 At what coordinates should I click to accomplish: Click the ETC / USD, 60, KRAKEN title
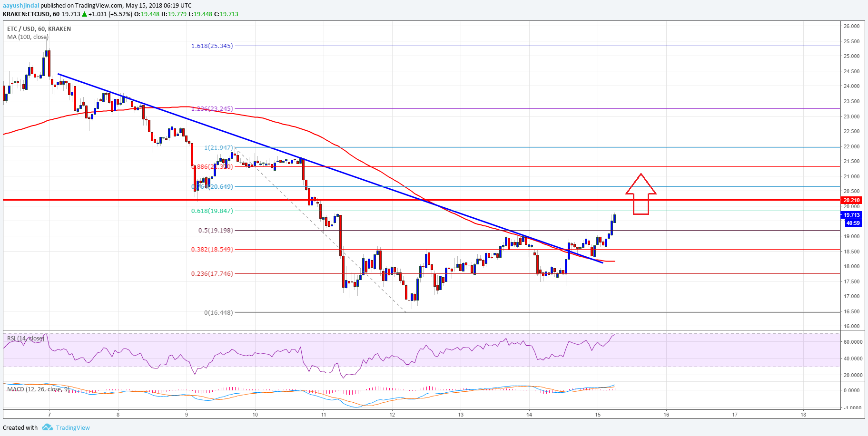pos(39,29)
